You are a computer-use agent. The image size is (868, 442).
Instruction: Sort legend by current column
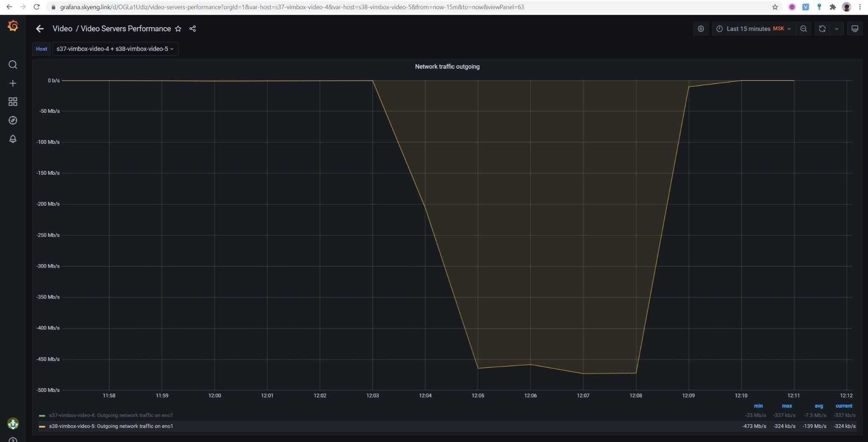(x=844, y=406)
